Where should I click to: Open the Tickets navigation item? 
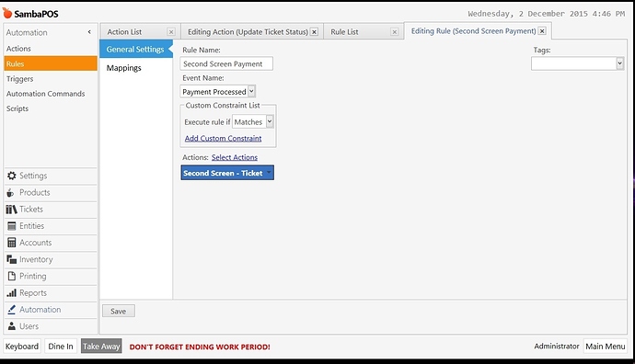tap(51, 209)
